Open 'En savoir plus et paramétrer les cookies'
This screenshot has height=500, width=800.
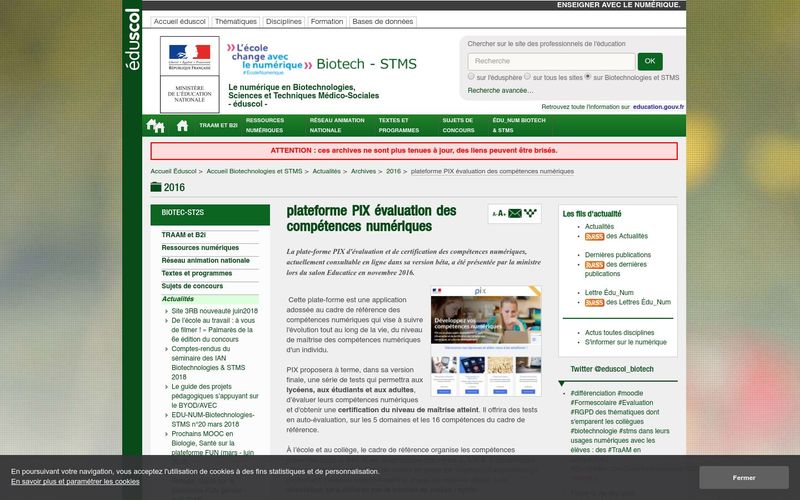[x=75, y=482]
